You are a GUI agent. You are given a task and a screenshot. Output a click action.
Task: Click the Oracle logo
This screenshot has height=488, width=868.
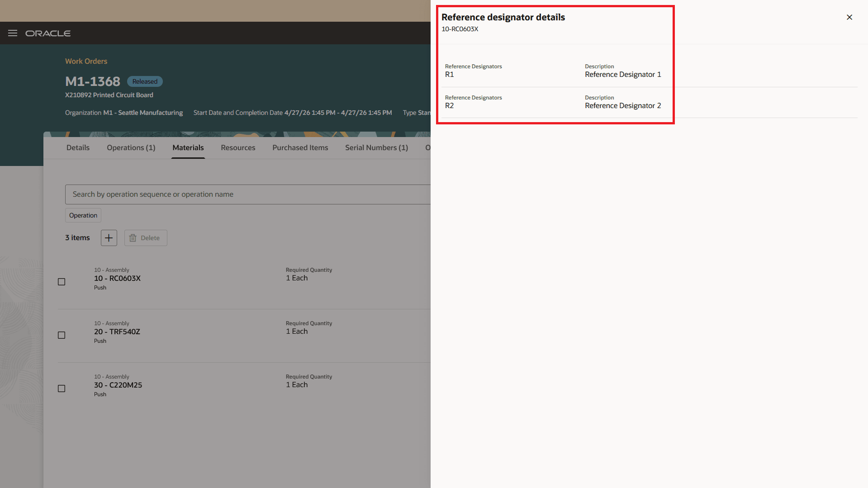(x=48, y=33)
